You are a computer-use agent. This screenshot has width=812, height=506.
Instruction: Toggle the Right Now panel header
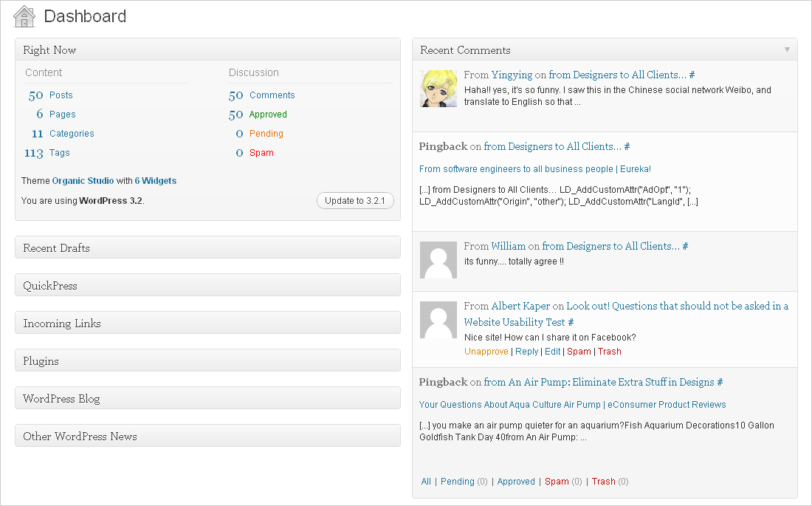coord(207,49)
